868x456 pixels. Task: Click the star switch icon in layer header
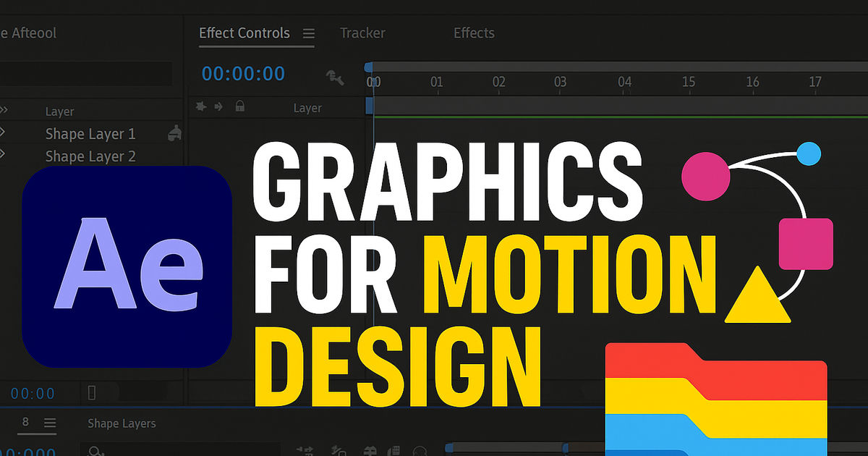(x=202, y=107)
